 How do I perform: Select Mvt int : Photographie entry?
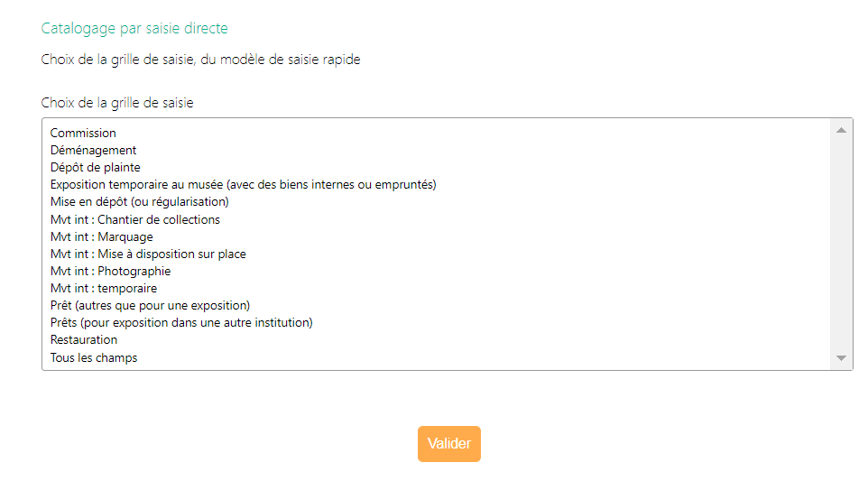pos(110,271)
